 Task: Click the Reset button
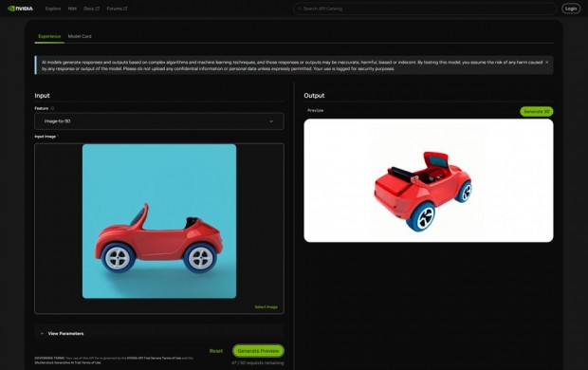(x=216, y=351)
